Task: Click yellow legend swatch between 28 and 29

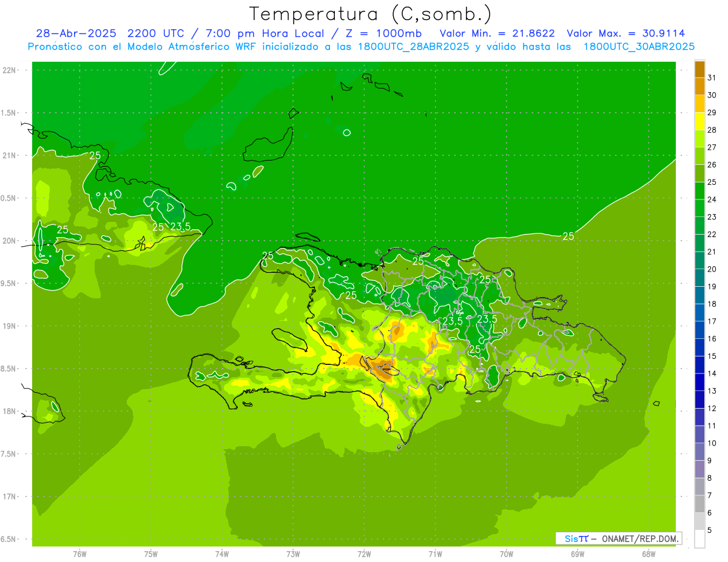Action: (699, 121)
